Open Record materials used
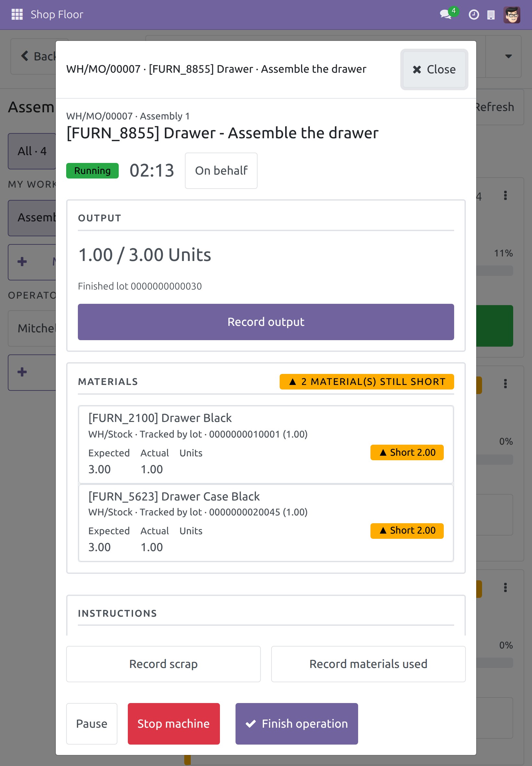The image size is (532, 766). tap(368, 664)
